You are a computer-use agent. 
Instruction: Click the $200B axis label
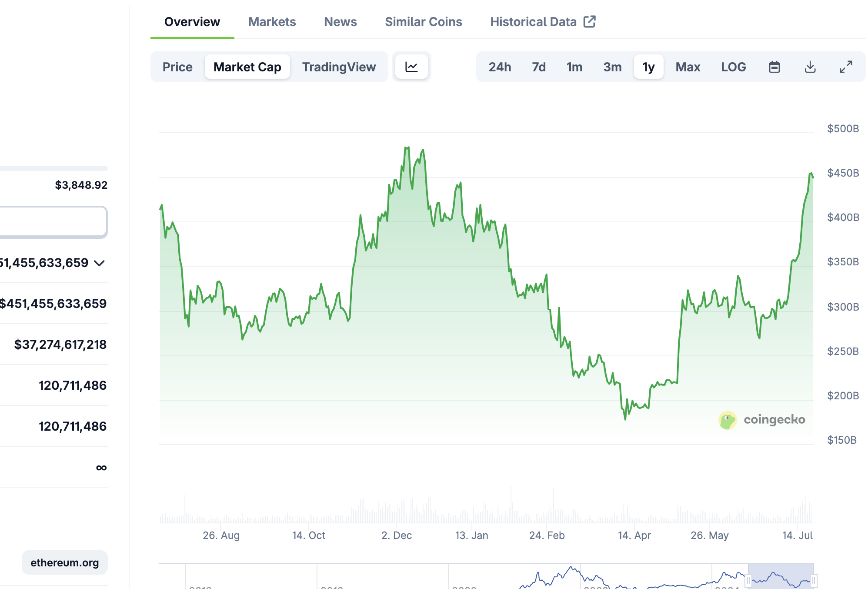click(x=843, y=396)
